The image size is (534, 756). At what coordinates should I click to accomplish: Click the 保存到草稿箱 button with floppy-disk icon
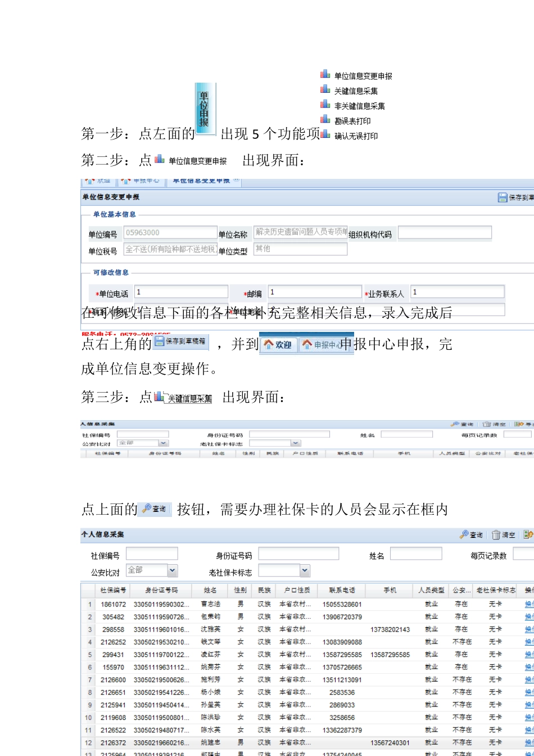pyautogui.click(x=180, y=341)
